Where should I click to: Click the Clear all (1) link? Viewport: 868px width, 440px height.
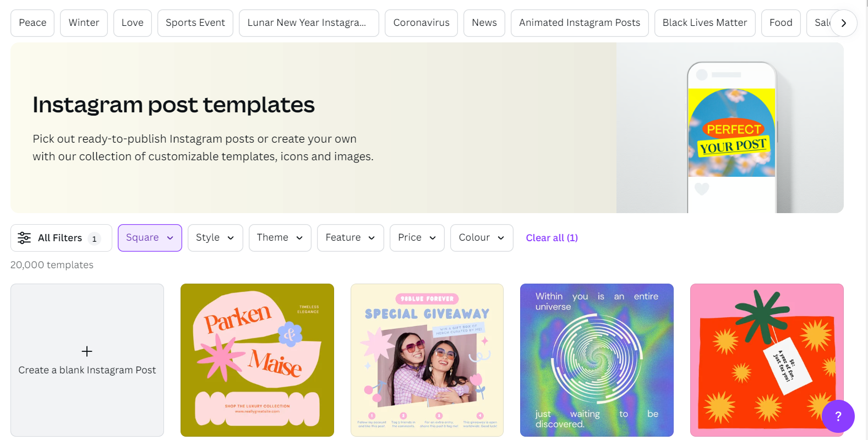552,238
